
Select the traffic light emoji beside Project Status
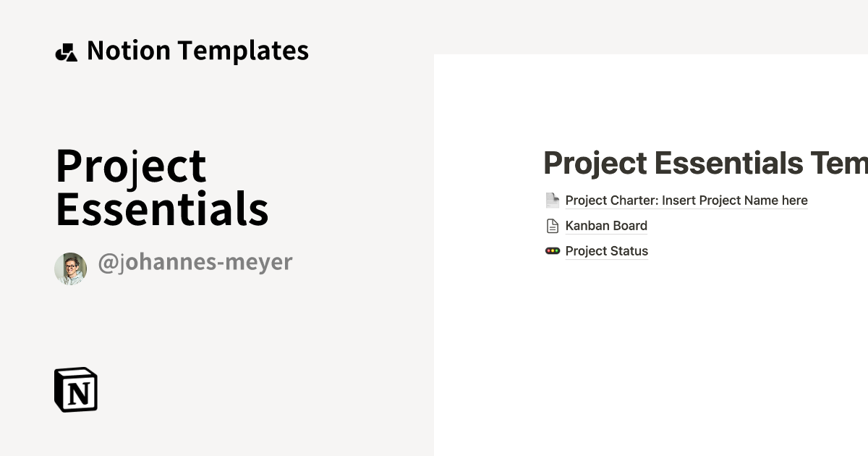pos(553,250)
